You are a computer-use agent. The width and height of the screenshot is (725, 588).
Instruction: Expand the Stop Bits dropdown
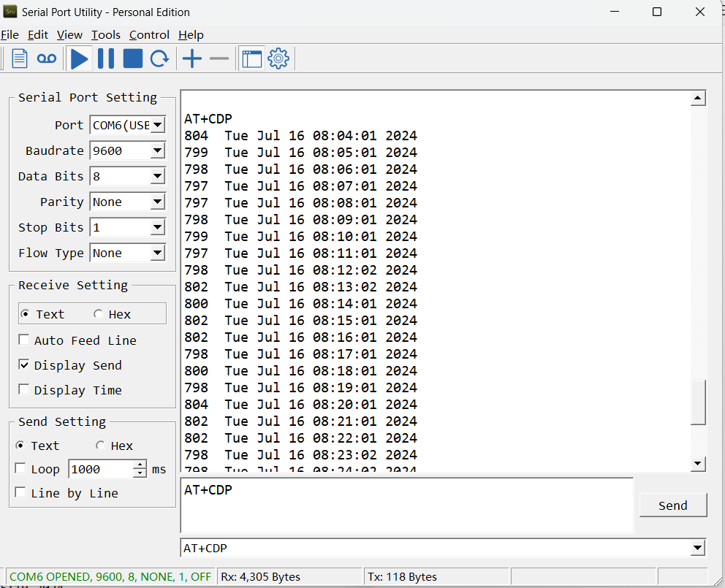pos(158,227)
